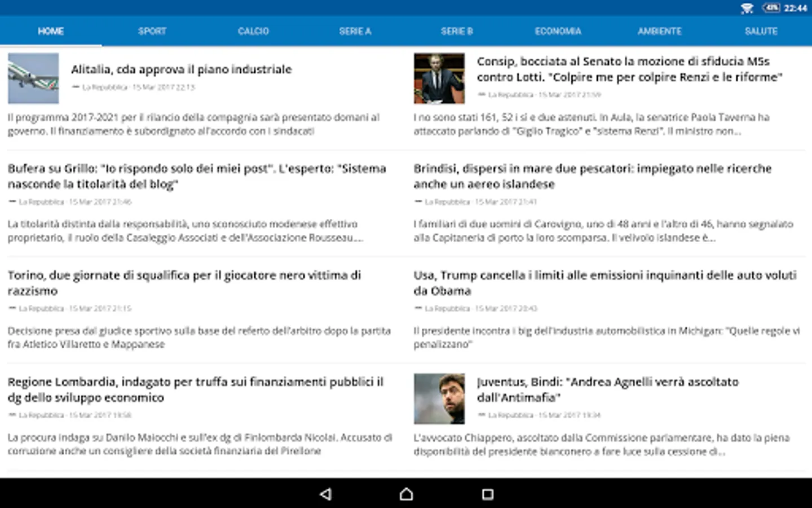Check the Wi-Fi status icon
This screenshot has width=812, height=508.
[747, 8]
